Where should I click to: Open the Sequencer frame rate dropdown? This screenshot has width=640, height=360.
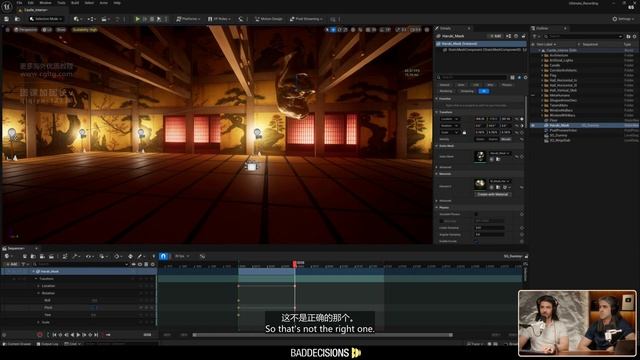pyautogui.click(x=182, y=256)
